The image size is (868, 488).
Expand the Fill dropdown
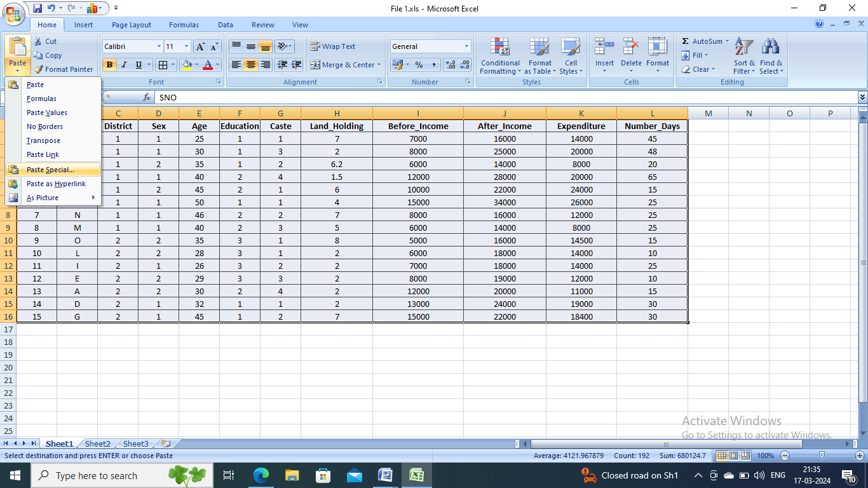point(706,55)
